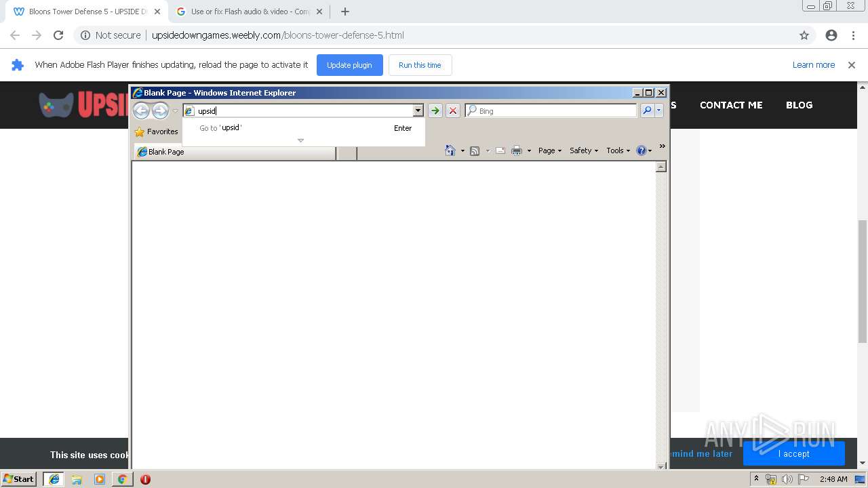This screenshot has height=488, width=868.
Task: Select the Blank Page tab in IE
Action: 235,152
